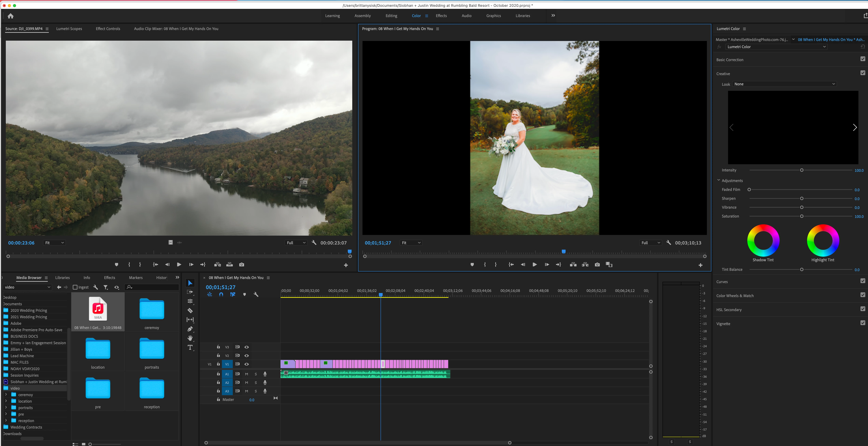Open the Curves section
Viewport: 868px width, 446px height.
pyautogui.click(x=722, y=282)
